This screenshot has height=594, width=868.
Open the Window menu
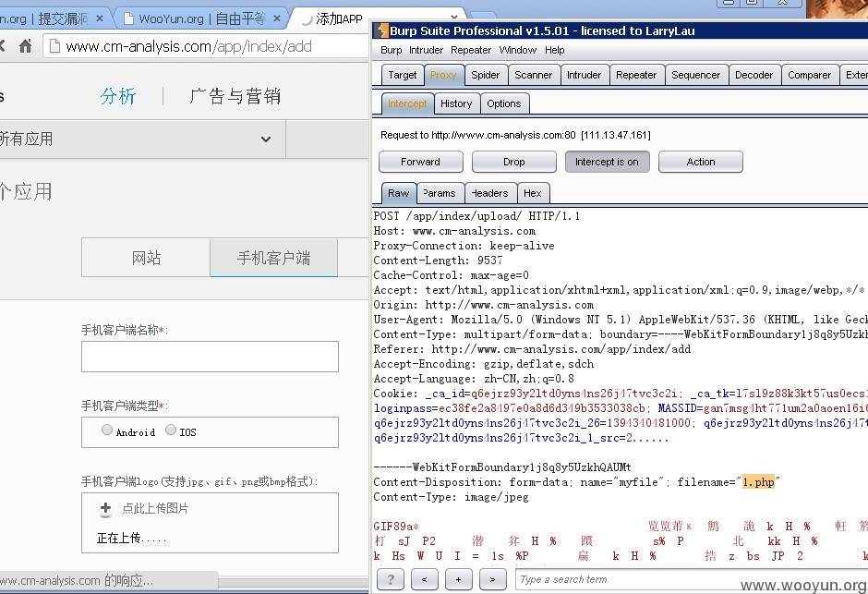(518, 51)
